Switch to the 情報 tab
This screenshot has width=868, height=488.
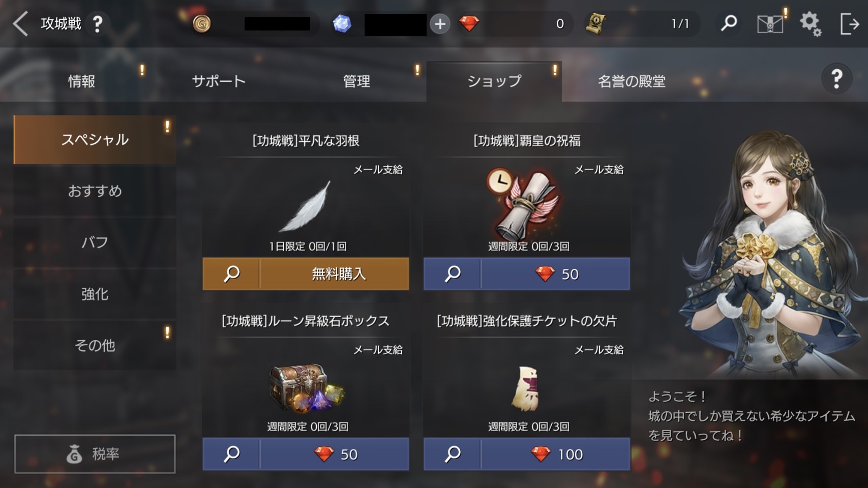coord(81,81)
